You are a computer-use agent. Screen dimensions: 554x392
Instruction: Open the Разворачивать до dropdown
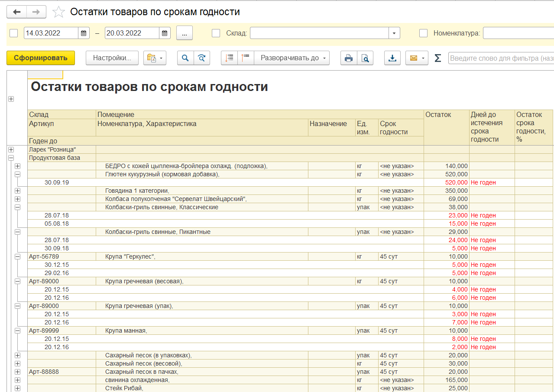pyautogui.click(x=292, y=58)
